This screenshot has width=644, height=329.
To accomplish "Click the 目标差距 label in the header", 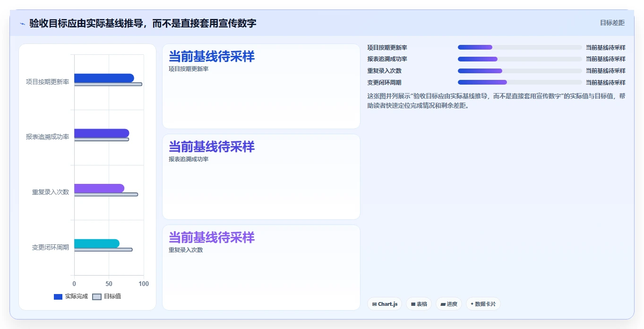I will coord(612,23).
